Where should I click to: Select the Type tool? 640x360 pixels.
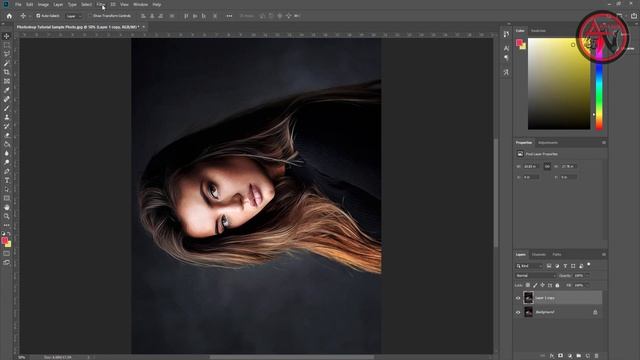tap(7, 180)
